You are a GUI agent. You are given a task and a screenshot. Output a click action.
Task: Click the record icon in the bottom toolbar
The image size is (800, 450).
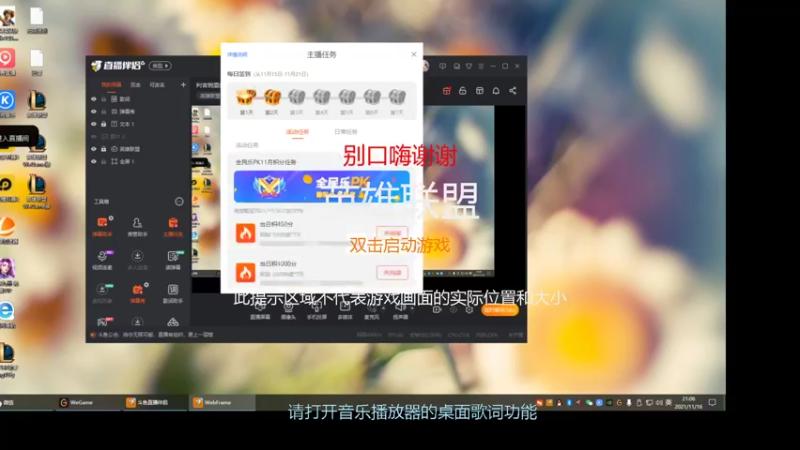(437, 310)
